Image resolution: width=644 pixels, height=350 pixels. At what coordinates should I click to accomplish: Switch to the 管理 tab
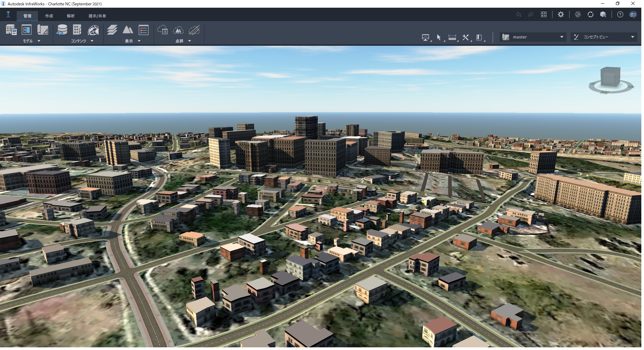tap(27, 16)
